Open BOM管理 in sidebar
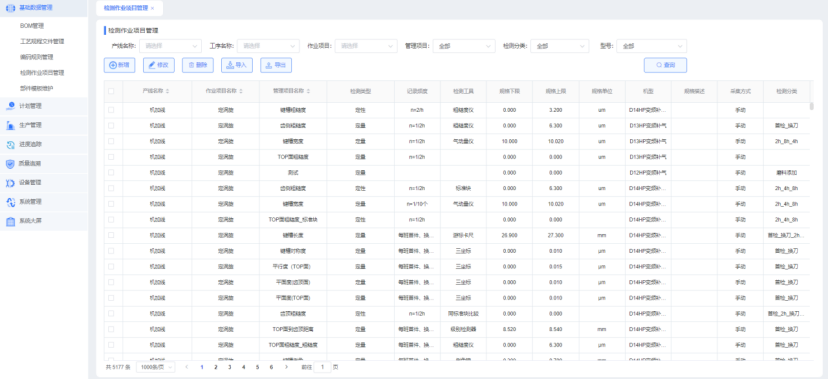The width and height of the screenshot is (829, 379). click(x=32, y=25)
